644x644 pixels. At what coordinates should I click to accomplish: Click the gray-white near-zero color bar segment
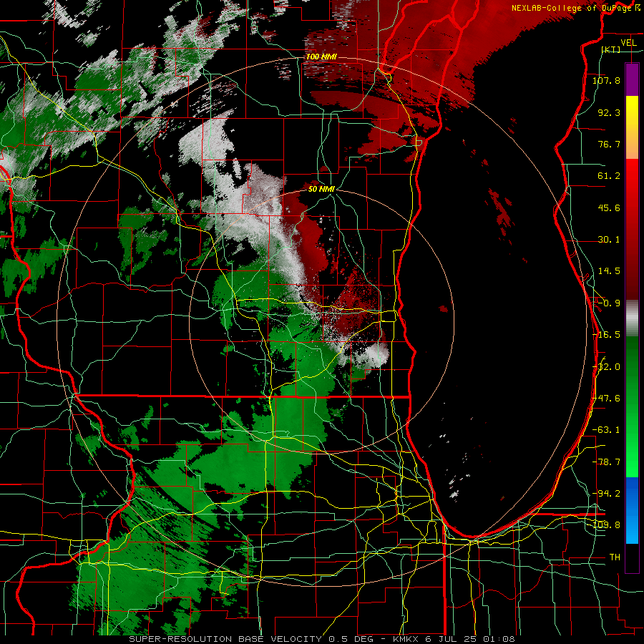pyautogui.click(x=632, y=318)
